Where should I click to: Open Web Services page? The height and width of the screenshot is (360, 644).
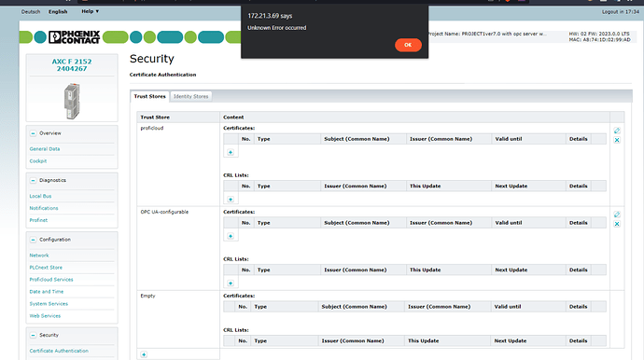(45, 315)
